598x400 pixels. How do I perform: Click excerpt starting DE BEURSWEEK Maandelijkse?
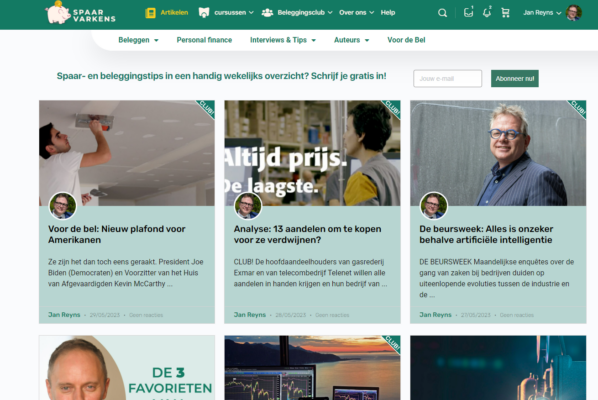[497, 278]
